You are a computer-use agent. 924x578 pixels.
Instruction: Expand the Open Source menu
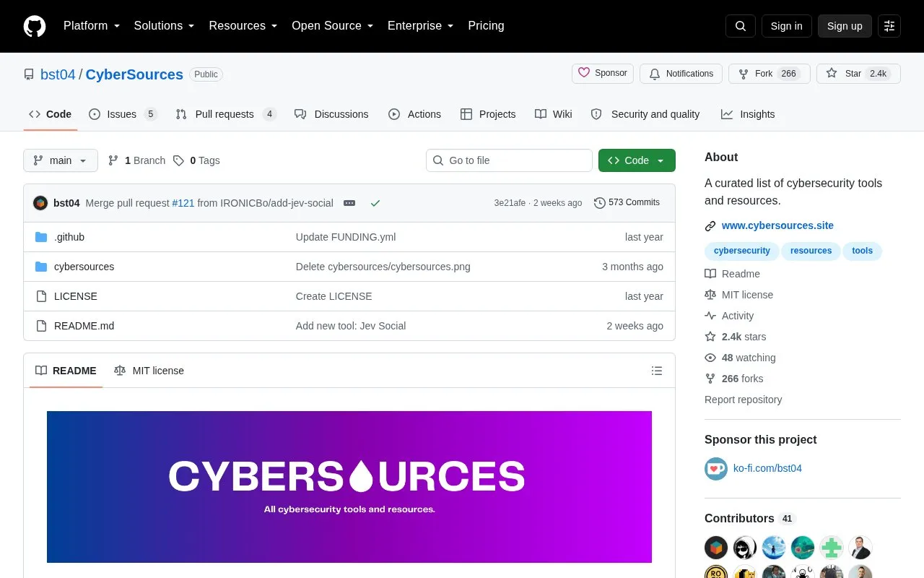click(x=333, y=26)
